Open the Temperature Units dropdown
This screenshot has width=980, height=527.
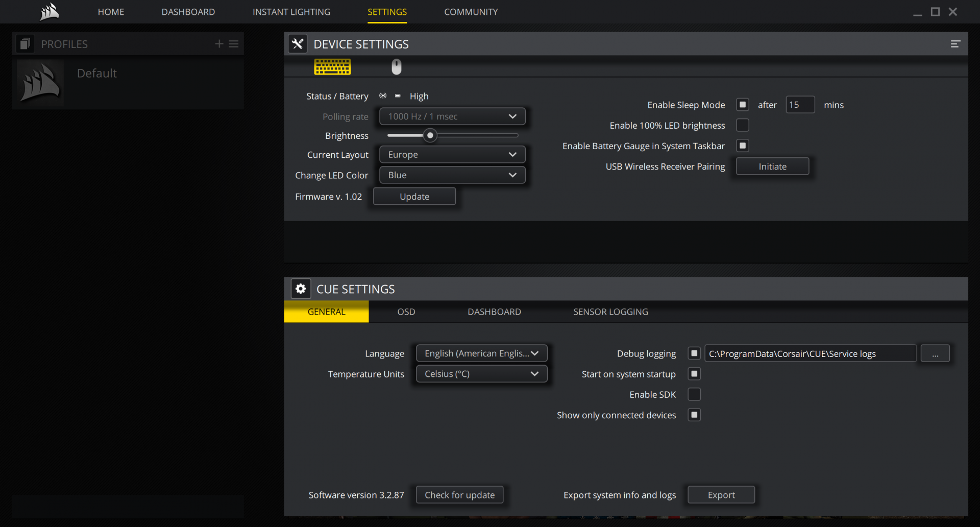[482, 374]
